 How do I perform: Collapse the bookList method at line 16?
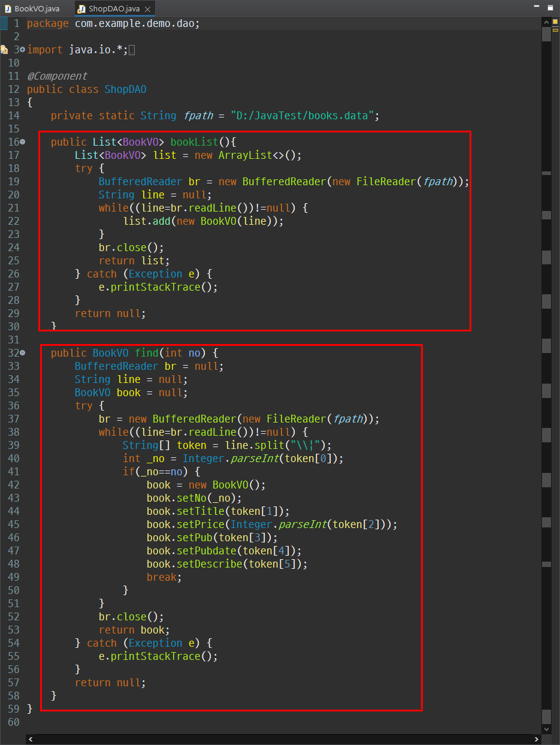(22, 142)
